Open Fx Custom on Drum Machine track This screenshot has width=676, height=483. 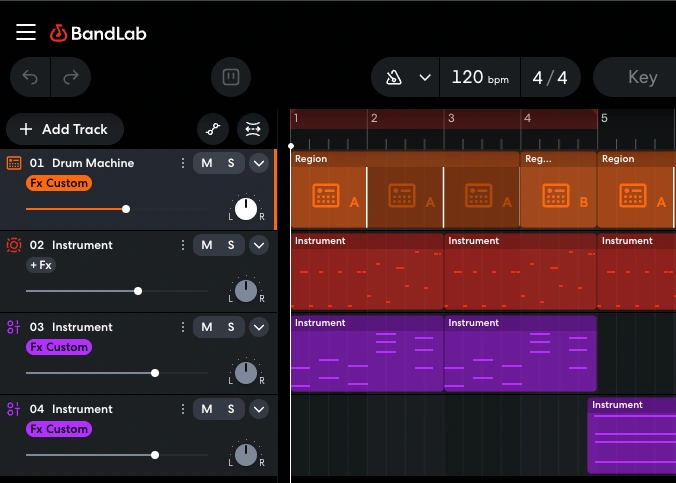click(x=58, y=183)
